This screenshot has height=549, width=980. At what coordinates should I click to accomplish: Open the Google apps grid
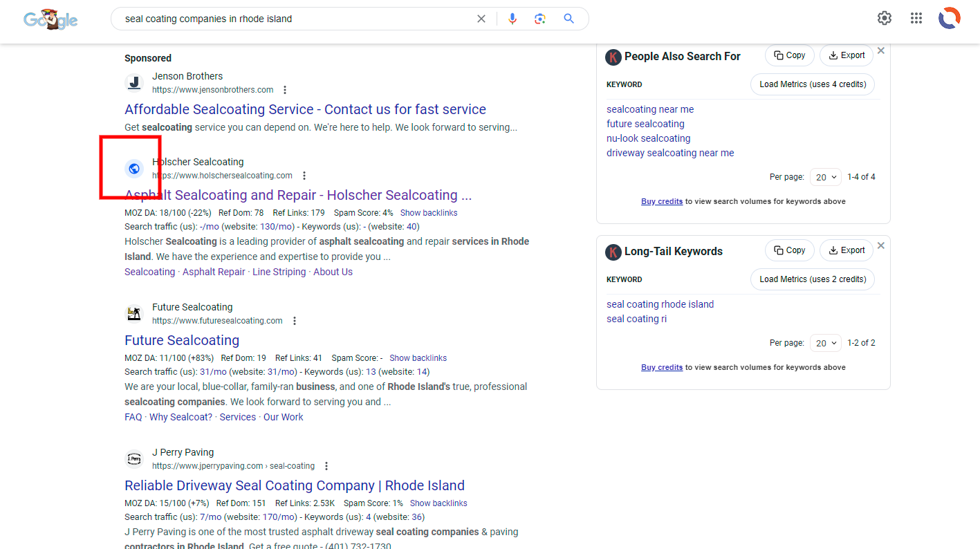pos(916,19)
